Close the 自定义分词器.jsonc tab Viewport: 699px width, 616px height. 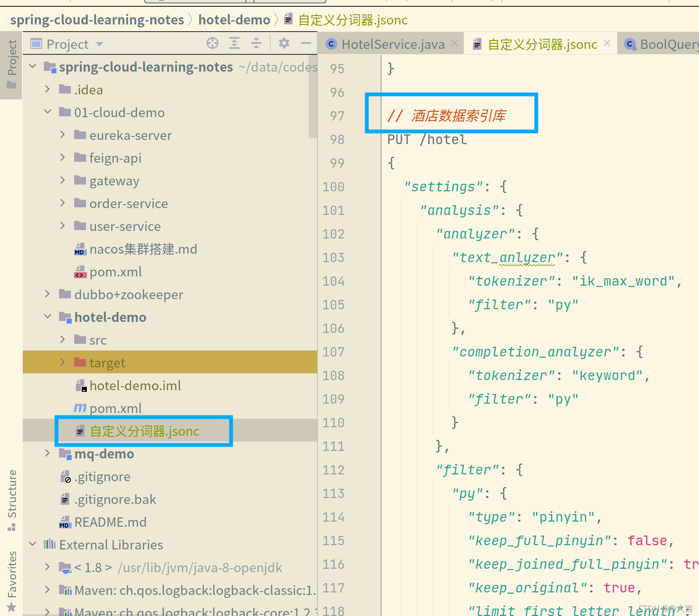(x=607, y=43)
